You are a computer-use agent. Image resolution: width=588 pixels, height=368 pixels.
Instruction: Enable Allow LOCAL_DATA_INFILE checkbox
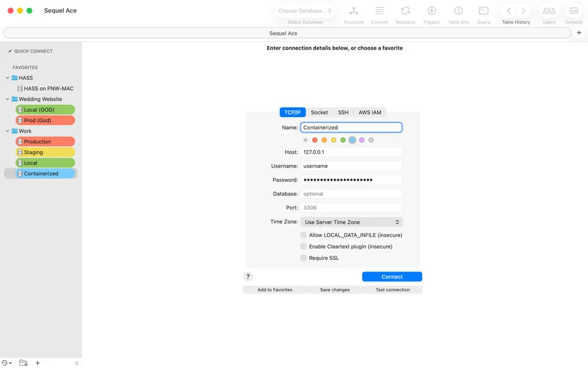pyautogui.click(x=303, y=235)
